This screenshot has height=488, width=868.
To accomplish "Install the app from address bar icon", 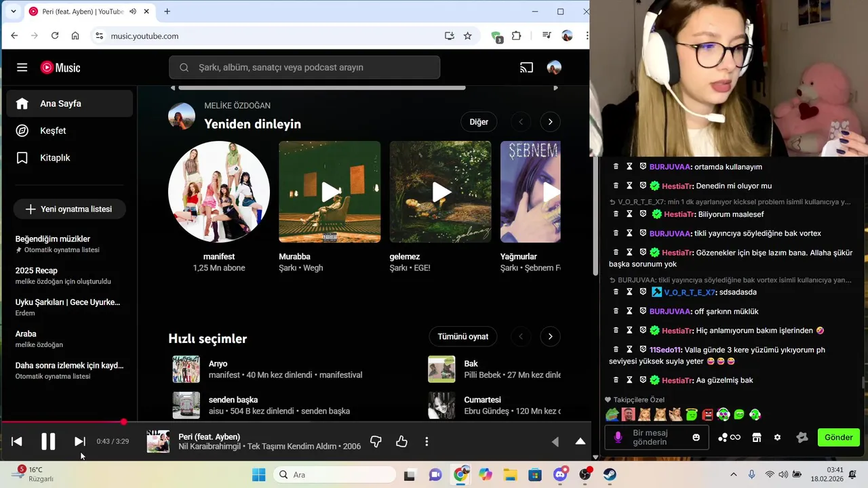I will tap(449, 36).
